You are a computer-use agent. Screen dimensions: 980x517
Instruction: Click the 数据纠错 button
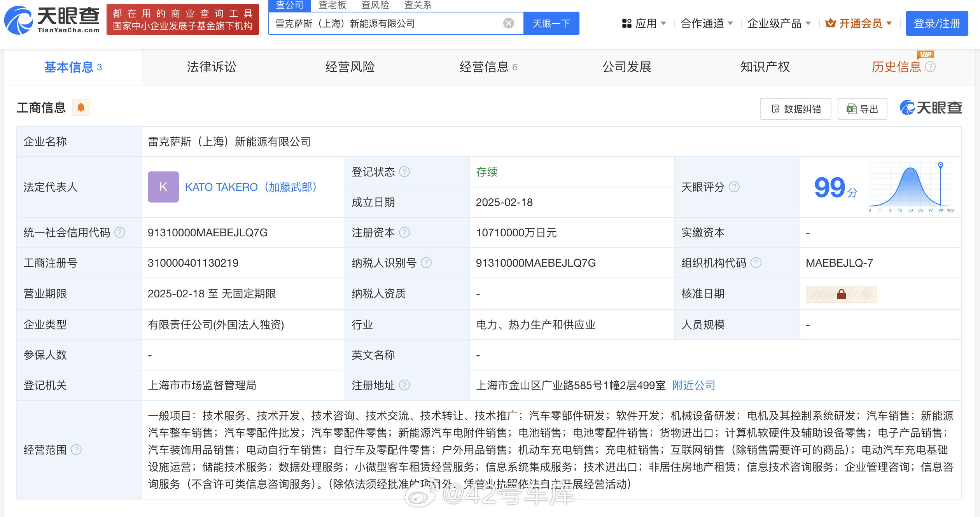pyautogui.click(x=796, y=109)
